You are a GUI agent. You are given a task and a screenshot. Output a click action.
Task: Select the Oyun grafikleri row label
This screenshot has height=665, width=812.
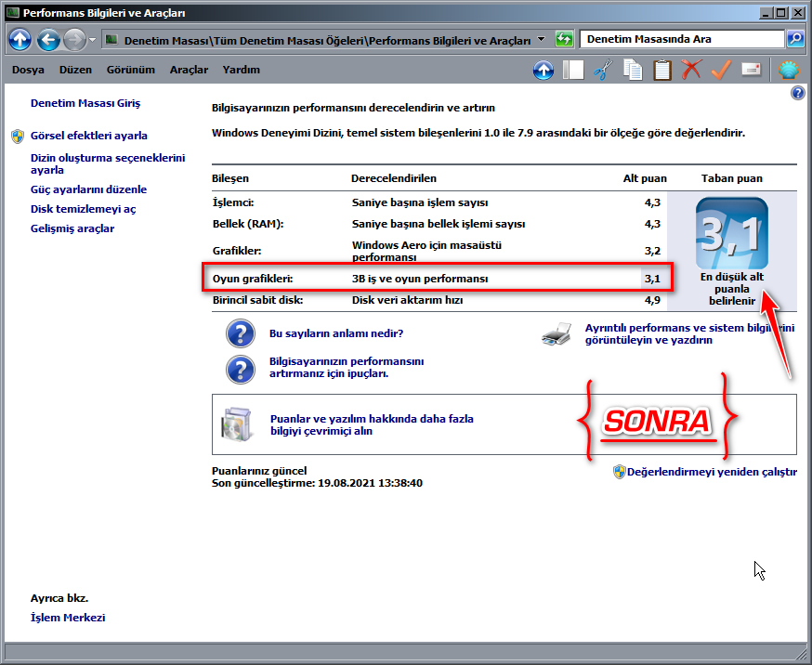[x=253, y=279]
